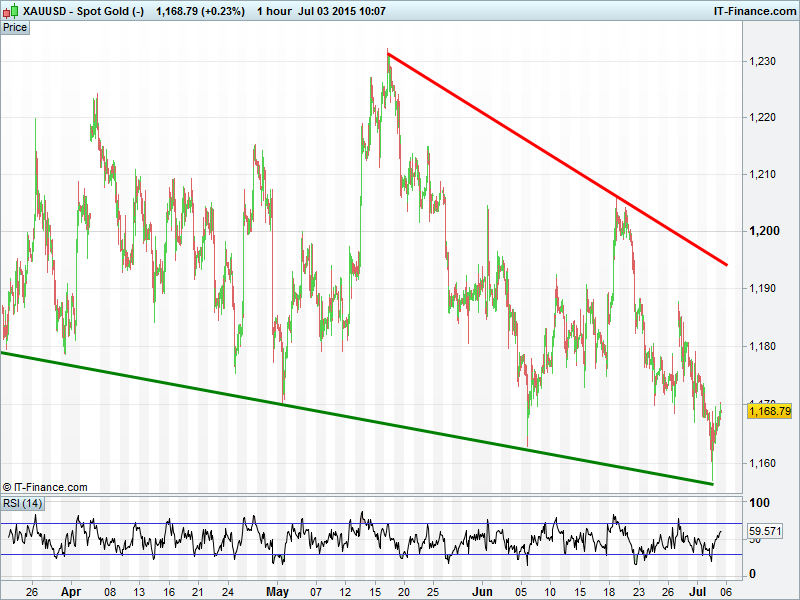Viewport: 800px width, 600px height.
Task: Click the RSI value 59.571 tag
Action: coord(763,531)
